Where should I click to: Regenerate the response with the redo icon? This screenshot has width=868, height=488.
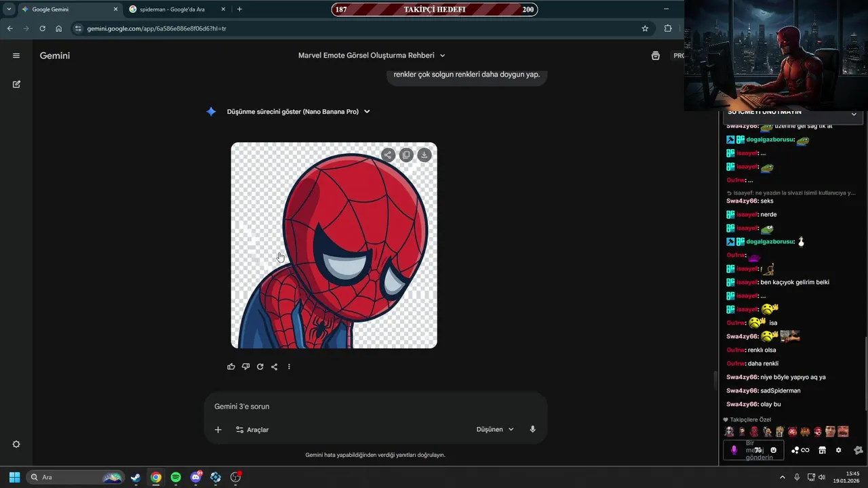click(x=260, y=367)
